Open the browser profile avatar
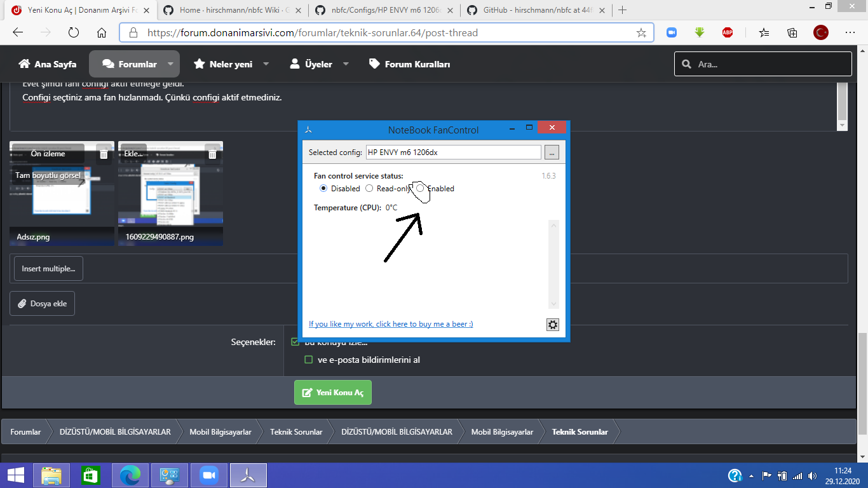The width and height of the screenshot is (868, 488). coord(821,32)
